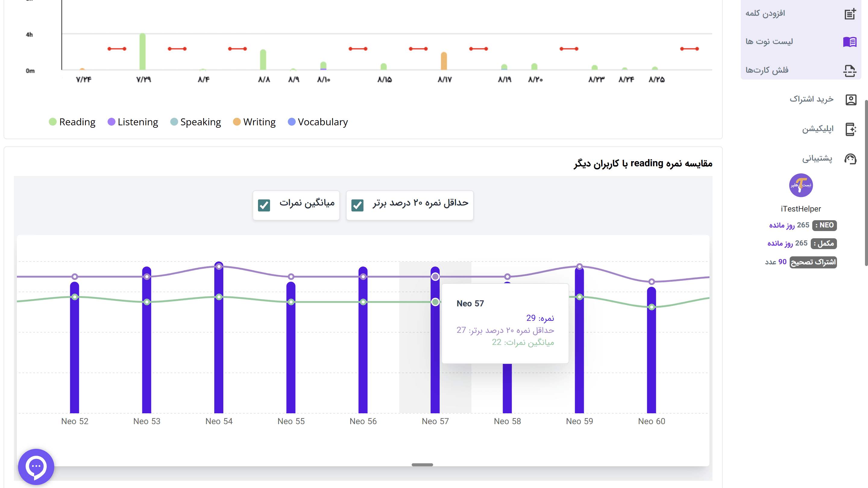Screen dimensions: 868x488
Task: Open the application (اپلیکیشن) phone icon
Action: coord(852,129)
